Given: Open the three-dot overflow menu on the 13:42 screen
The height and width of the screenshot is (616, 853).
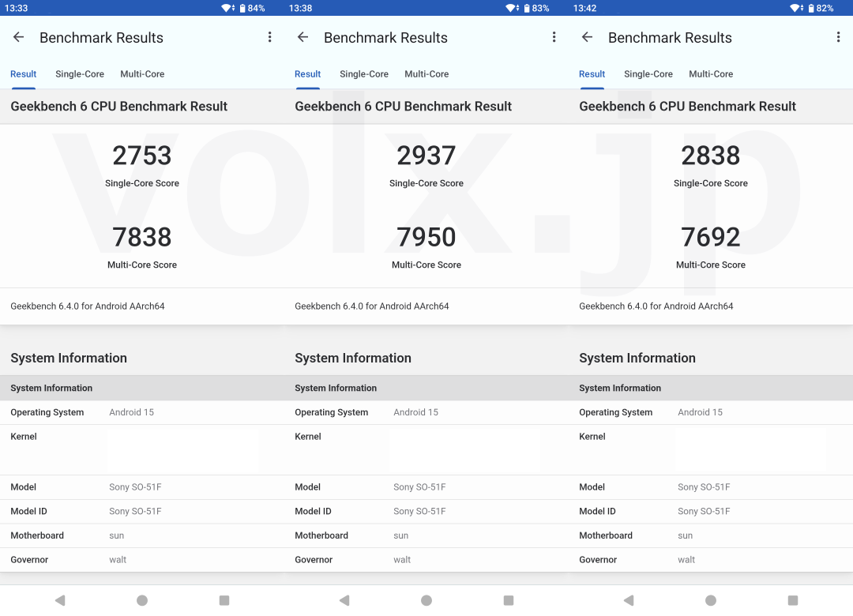Looking at the screenshot, I should [838, 37].
